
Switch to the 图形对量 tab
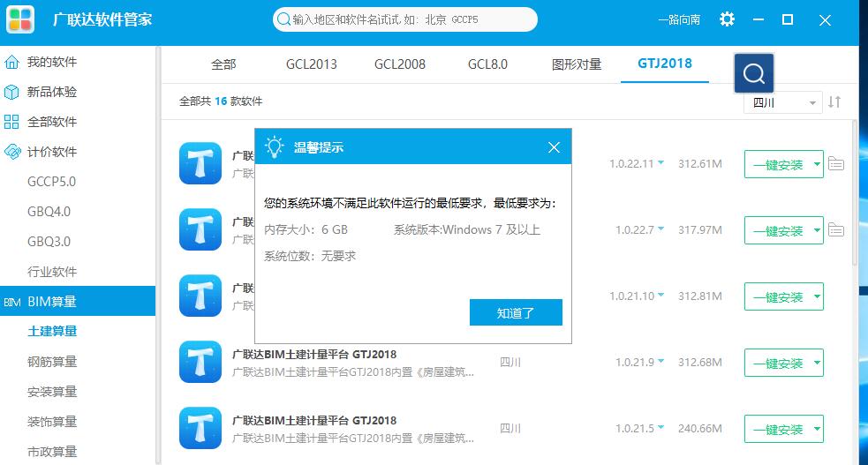pos(577,64)
